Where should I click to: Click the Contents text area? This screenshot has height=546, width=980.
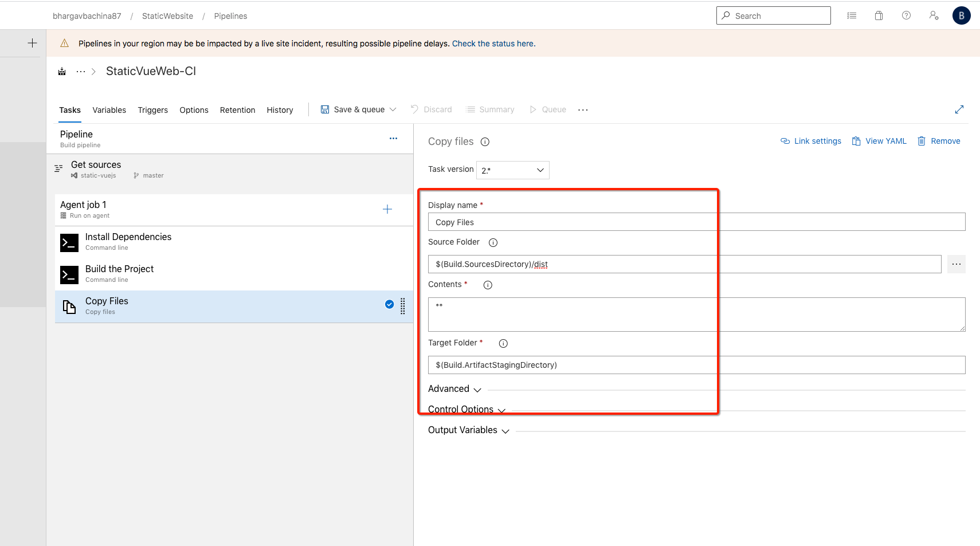pos(696,315)
